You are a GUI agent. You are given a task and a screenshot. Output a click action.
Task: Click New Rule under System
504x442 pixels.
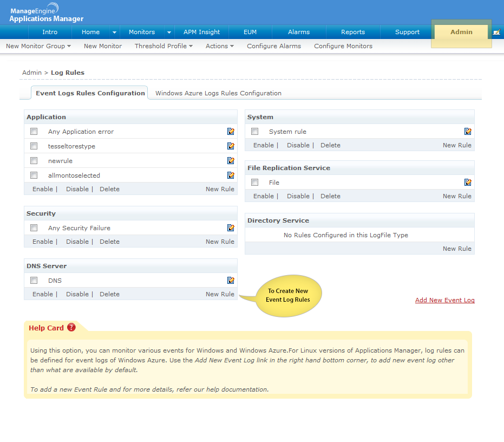[x=457, y=145]
